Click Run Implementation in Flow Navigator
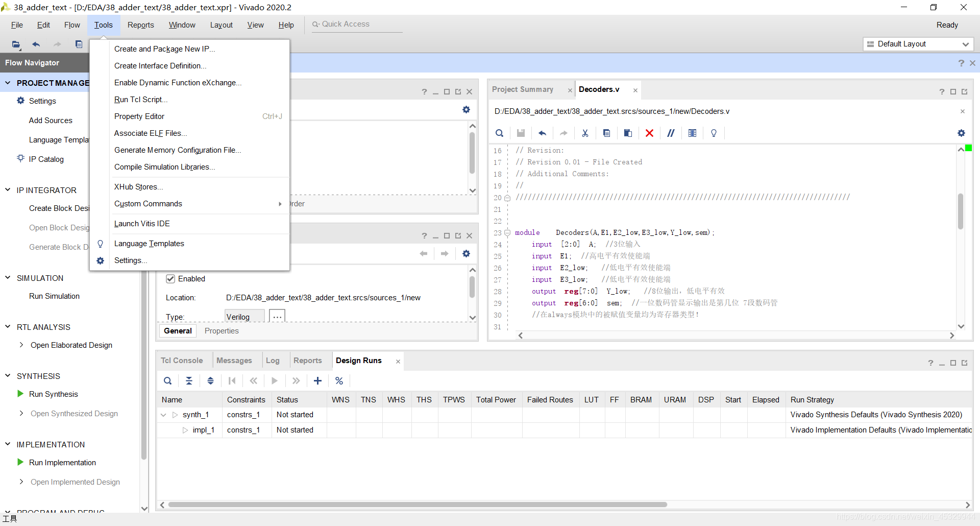The height and width of the screenshot is (526, 980). (62, 463)
